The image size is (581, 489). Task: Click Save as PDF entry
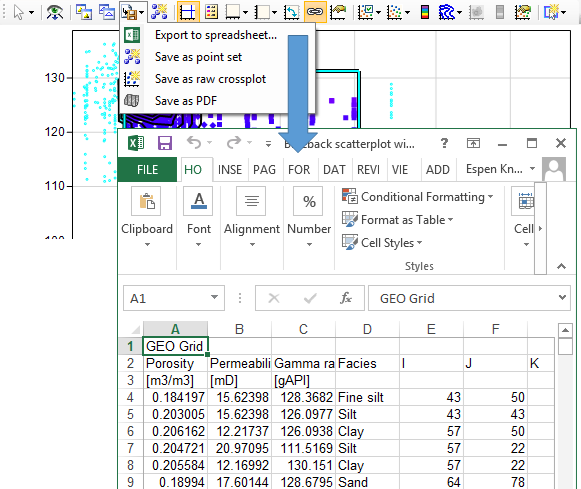[x=186, y=101]
